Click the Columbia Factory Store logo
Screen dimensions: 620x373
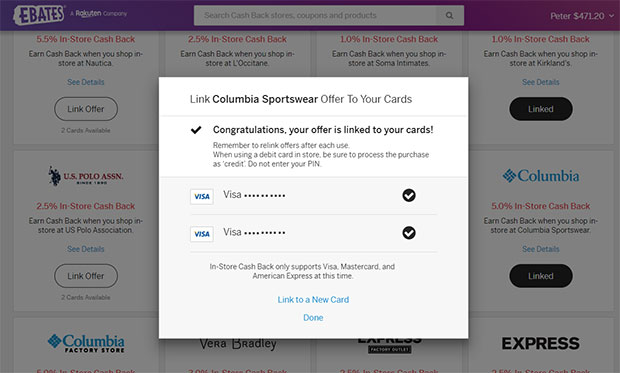(x=86, y=343)
